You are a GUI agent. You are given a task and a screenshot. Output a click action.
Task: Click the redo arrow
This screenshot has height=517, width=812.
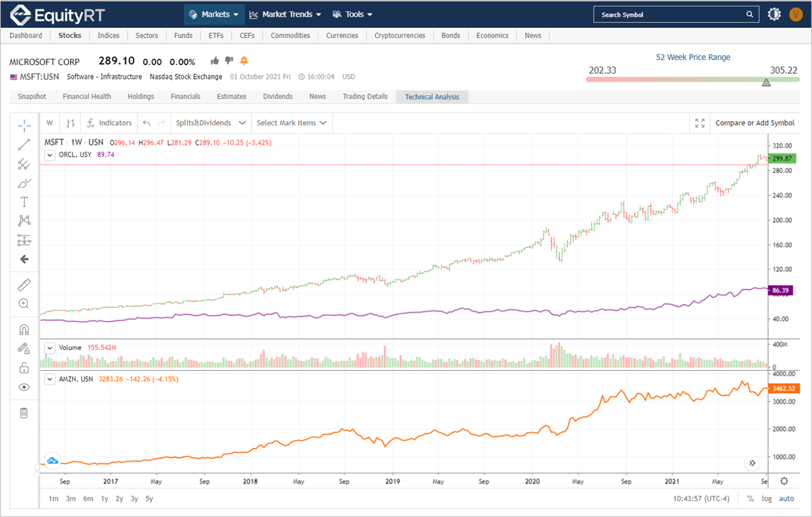[x=161, y=122]
